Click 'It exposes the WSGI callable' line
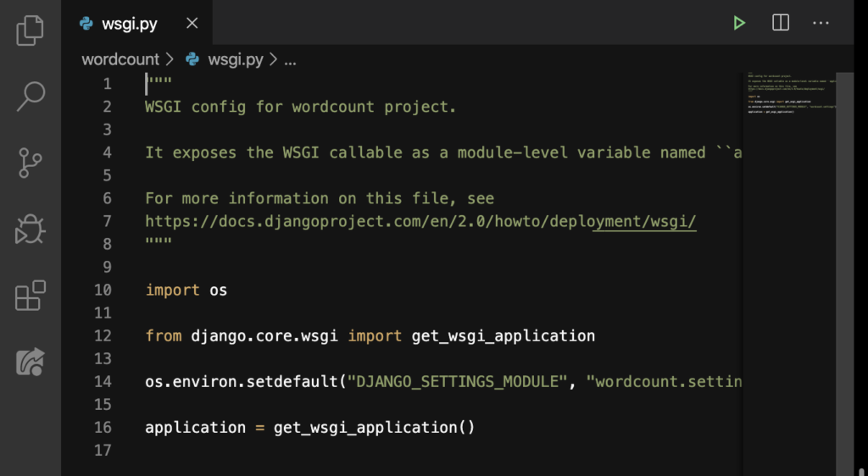 point(442,152)
